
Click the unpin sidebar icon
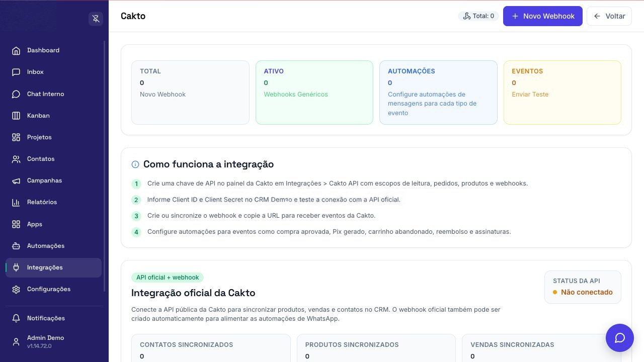(96, 19)
